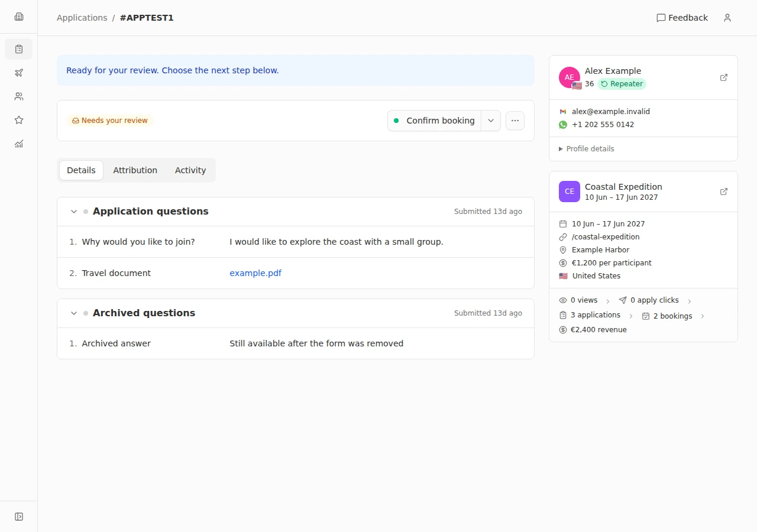
Task: Open Alex Example profile external link
Action: [724, 77]
